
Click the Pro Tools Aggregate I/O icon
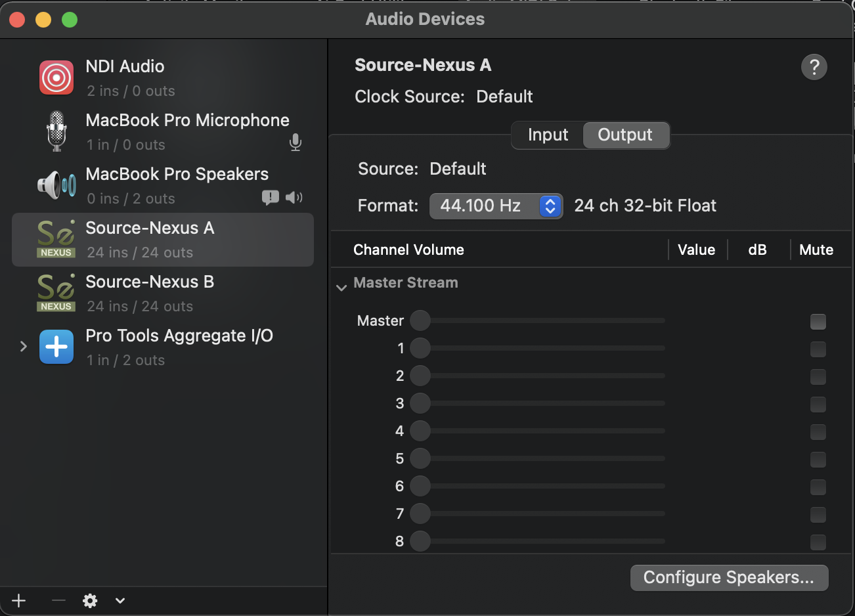tap(56, 347)
